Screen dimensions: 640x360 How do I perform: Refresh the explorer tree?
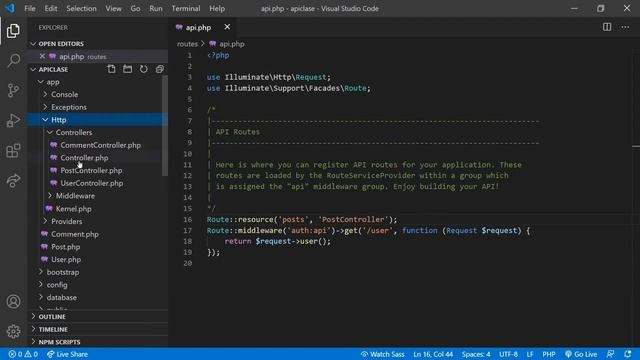point(144,69)
